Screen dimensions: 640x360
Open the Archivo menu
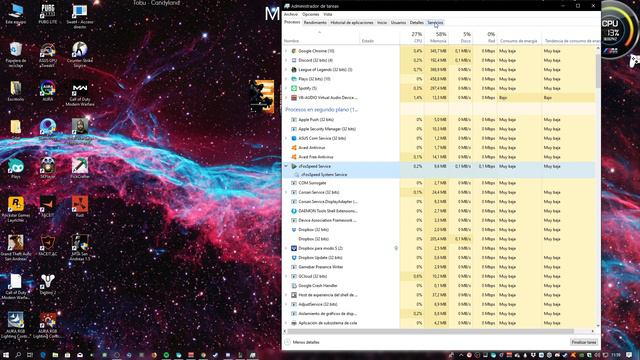pyautogui.click(x=291, y=14)
